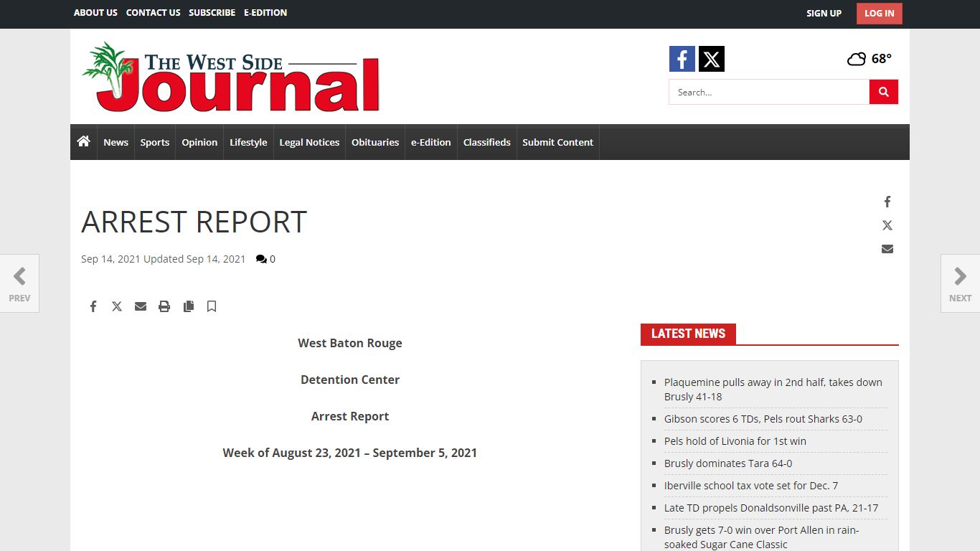
Task: Focus the Search input field
Action: click(x=769, y=92)
